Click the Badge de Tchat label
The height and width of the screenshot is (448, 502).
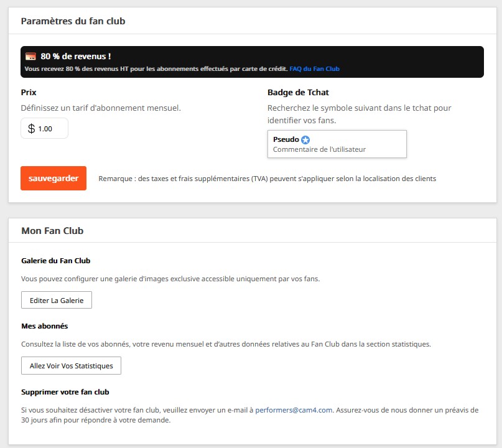pos(298,93)
